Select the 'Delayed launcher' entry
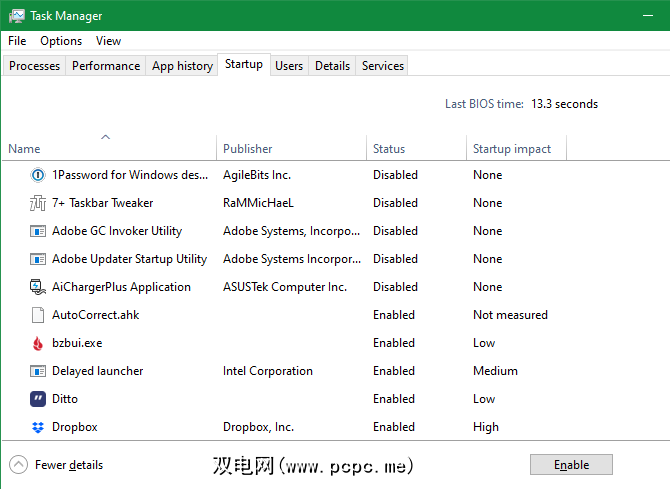The height and width of the screenshot is (489, 670). pyautogui.click(x=97, y=371)
